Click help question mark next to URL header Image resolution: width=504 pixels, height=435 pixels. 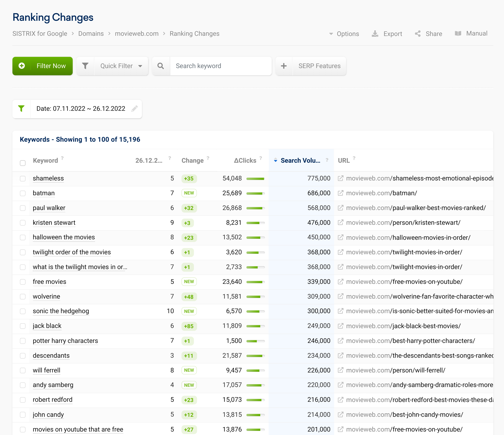354,158
